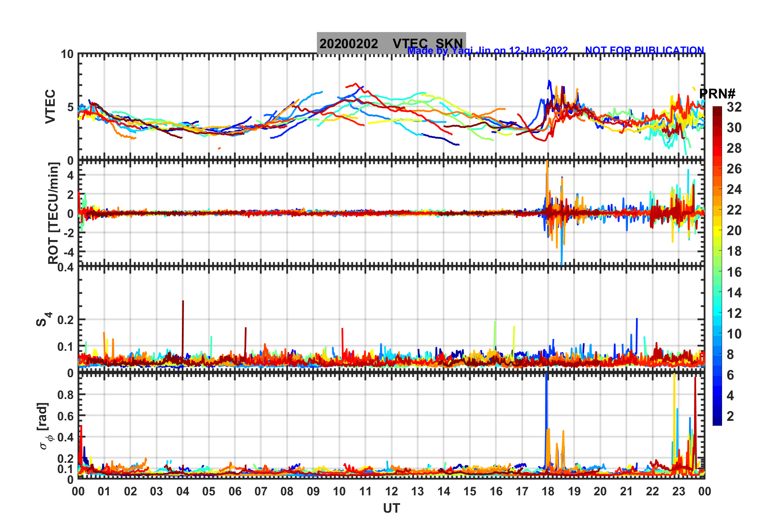This screenshot has height=532, width=783.
Task: Click the sigma-phi axis tick label "0.6"
Action: tap(65, 416)
